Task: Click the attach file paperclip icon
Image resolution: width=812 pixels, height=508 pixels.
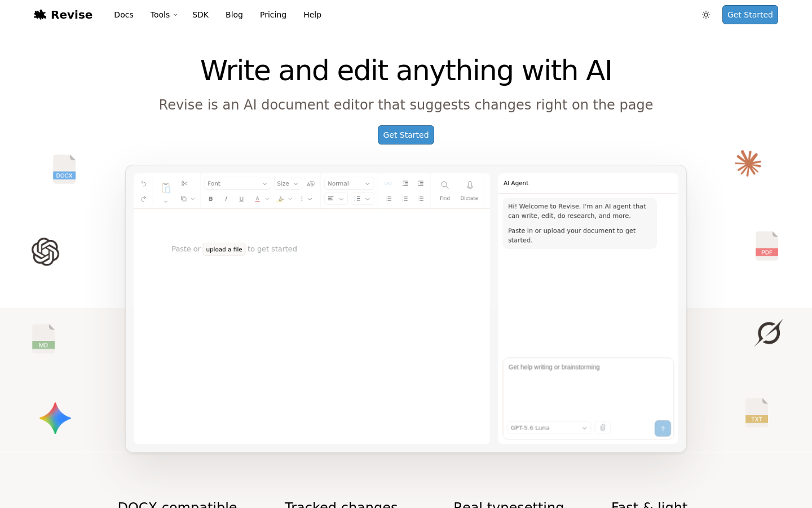Action: [x=603, y=428]
